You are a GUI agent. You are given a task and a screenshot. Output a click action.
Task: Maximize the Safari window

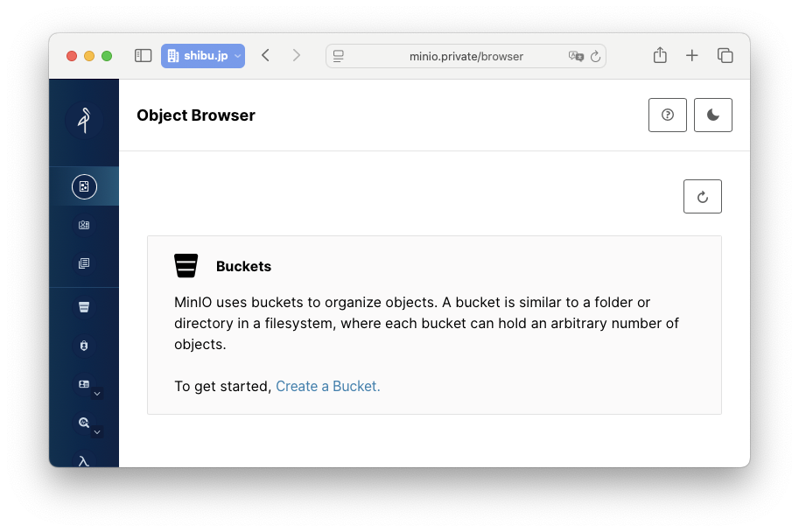[x=107, y=56]
